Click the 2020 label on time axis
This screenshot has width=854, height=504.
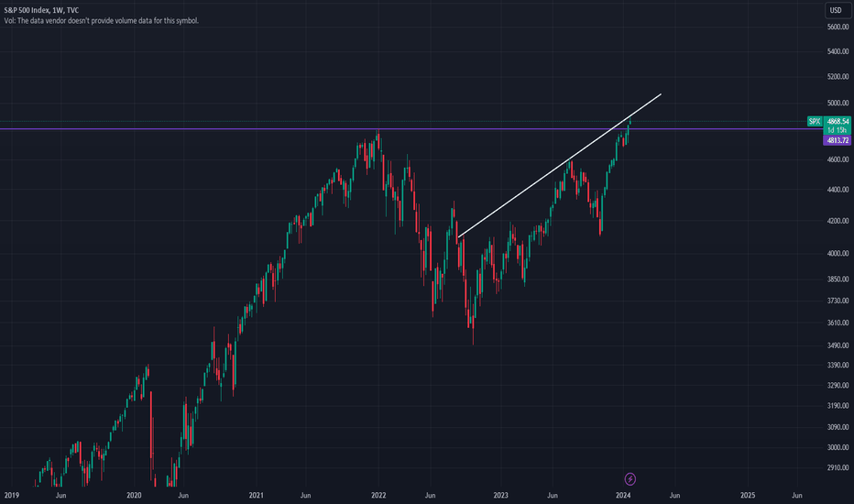click(x=134, y=495)
